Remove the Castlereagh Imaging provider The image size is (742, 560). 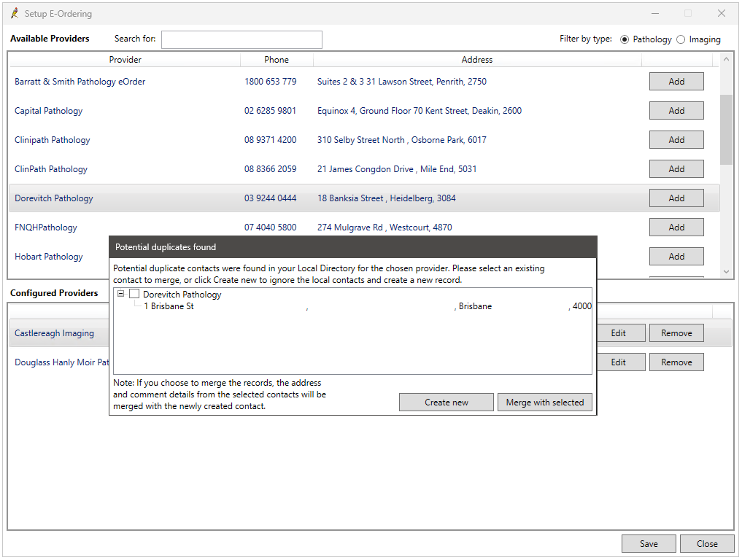676,333
